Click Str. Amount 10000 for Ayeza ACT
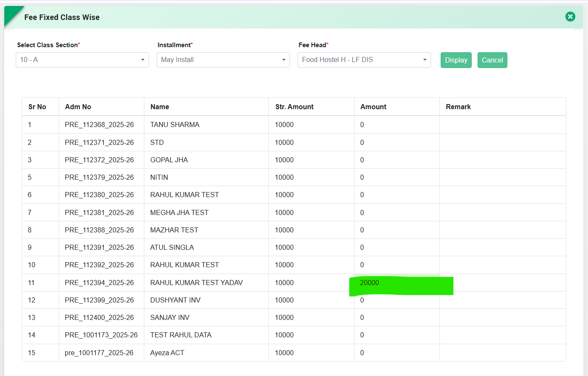 tap(284, 353)
